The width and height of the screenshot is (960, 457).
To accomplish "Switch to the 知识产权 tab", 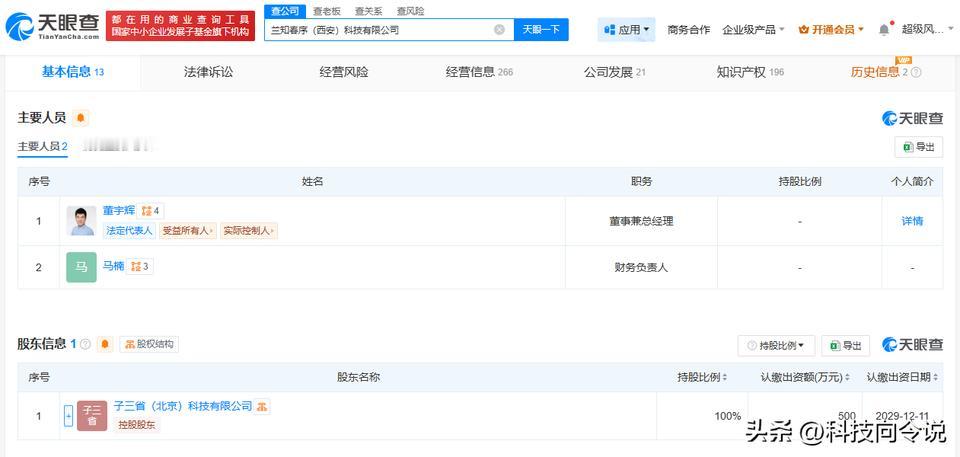I will 750,72.
